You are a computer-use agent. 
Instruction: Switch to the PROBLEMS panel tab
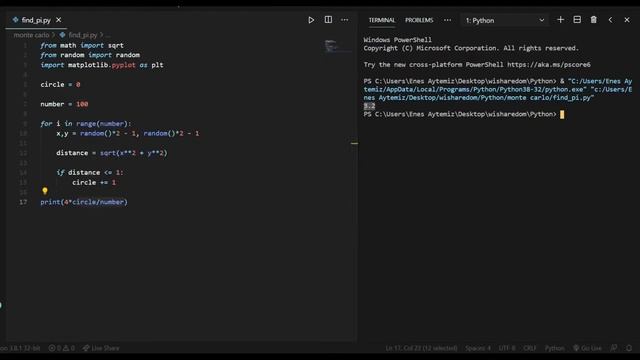(x=419, y=20)
